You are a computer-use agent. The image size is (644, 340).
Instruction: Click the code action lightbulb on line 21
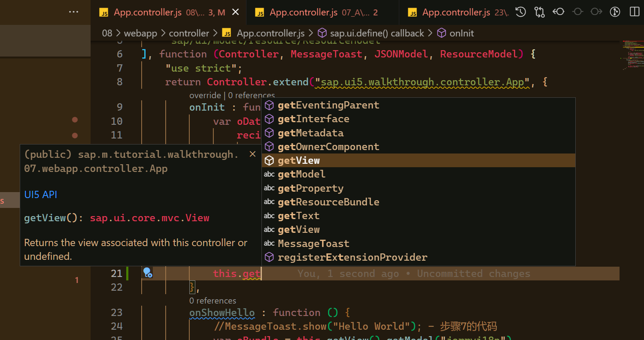[147, 273]
